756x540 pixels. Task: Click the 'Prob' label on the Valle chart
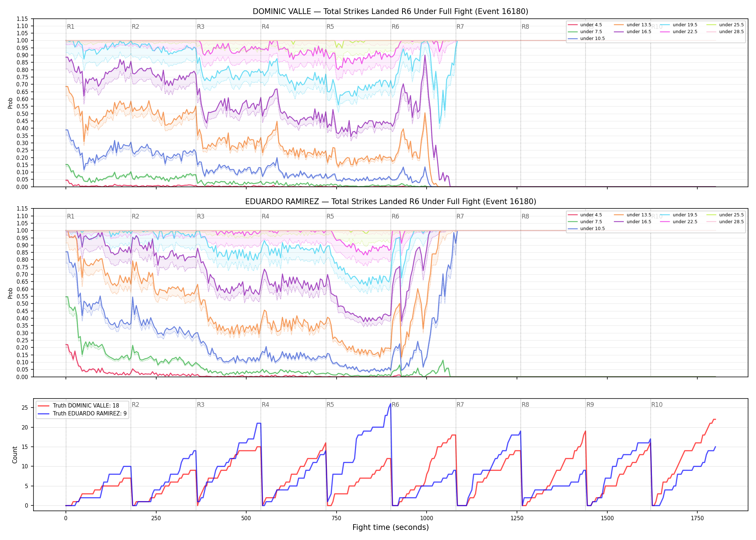10,103
